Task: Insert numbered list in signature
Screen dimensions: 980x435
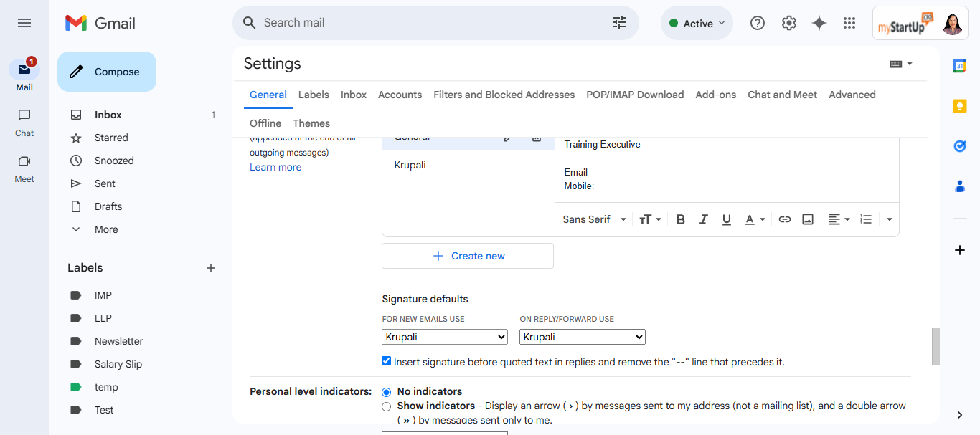Action: pyautogui.click(x=866, y=219)
